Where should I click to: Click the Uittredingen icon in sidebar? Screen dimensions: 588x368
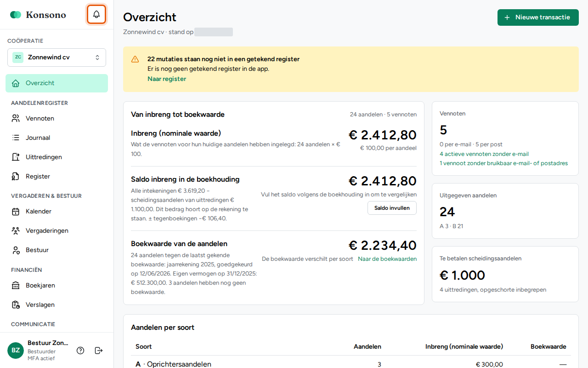[x=16, y=157]
